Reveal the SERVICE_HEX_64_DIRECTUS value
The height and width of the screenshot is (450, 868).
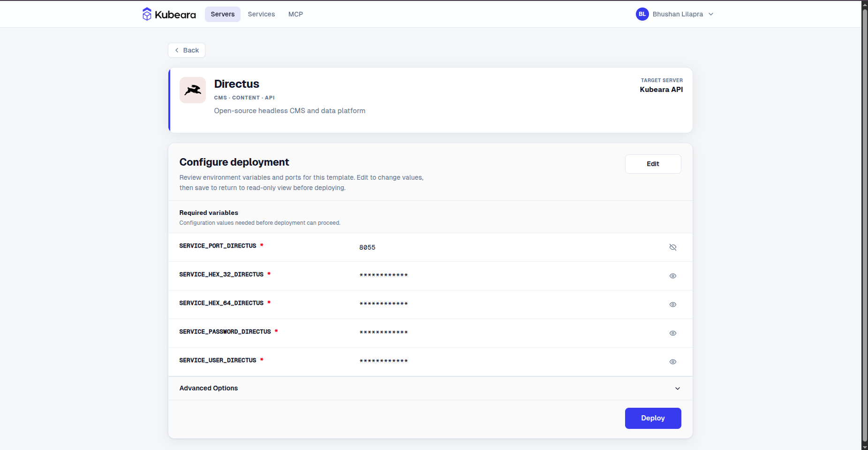(673, 305)
